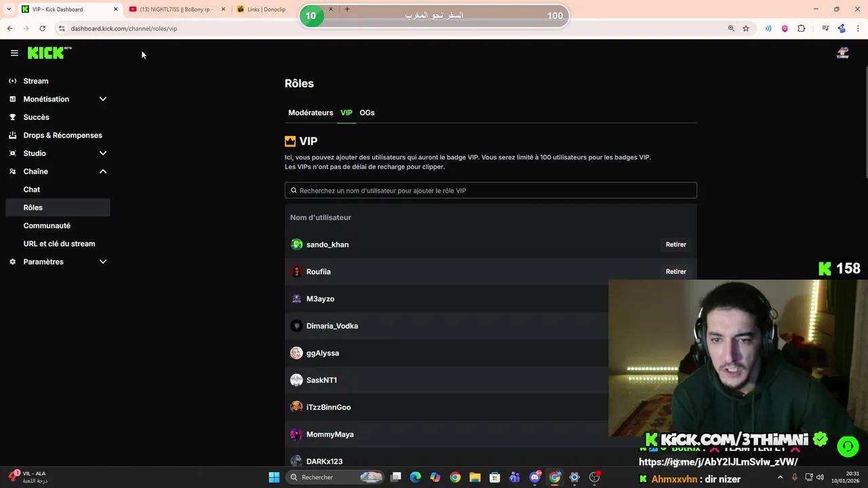Image resolution: width=868 pixels, height=488 pixels.
Task: Open the Chrome three-dot menu
Action: pyautogui.click(x=859, y=28)
